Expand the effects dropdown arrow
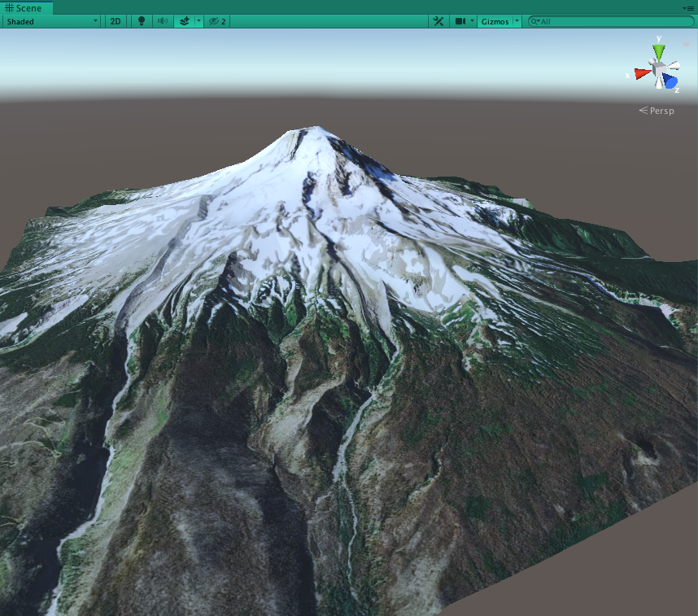The image size is (698, 616). point(198,21)
